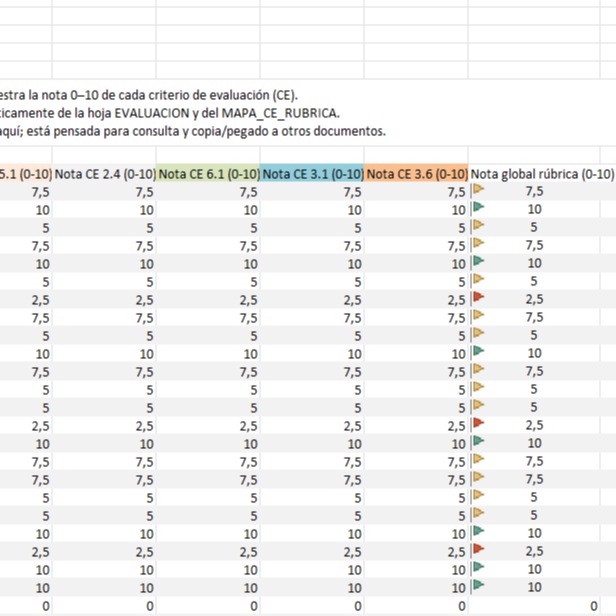The image size is (616, 616).
Task: Click the topmost green flag icon
Action: tap(478, 209)
